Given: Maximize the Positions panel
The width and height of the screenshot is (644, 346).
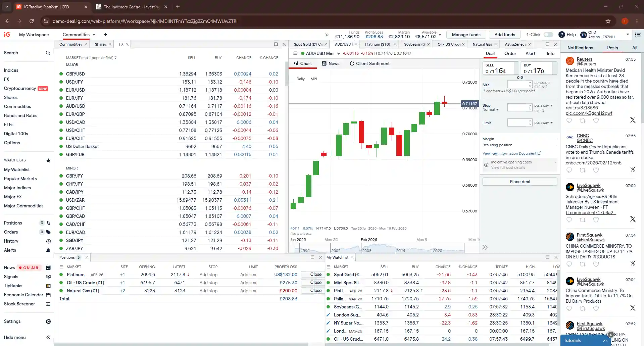Looking at the screenshot, I should [x=312, y=257].
